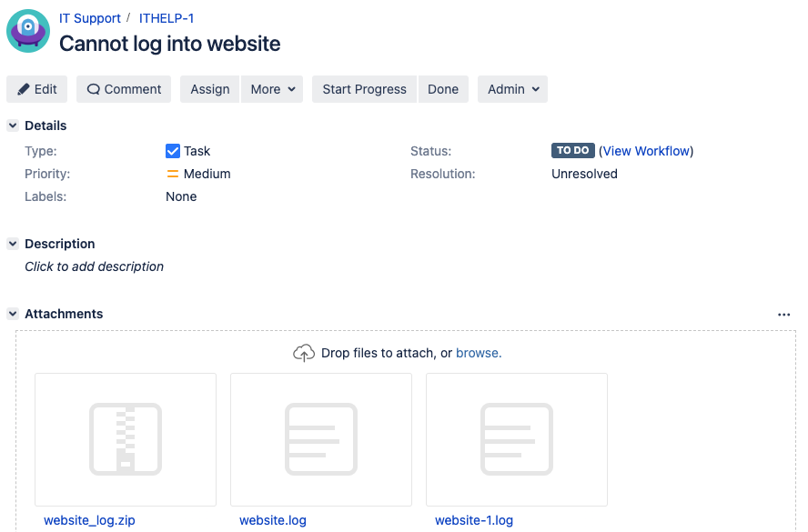808x532 pixels.
Task: Collapse the Details section
Action: [13, 125]
